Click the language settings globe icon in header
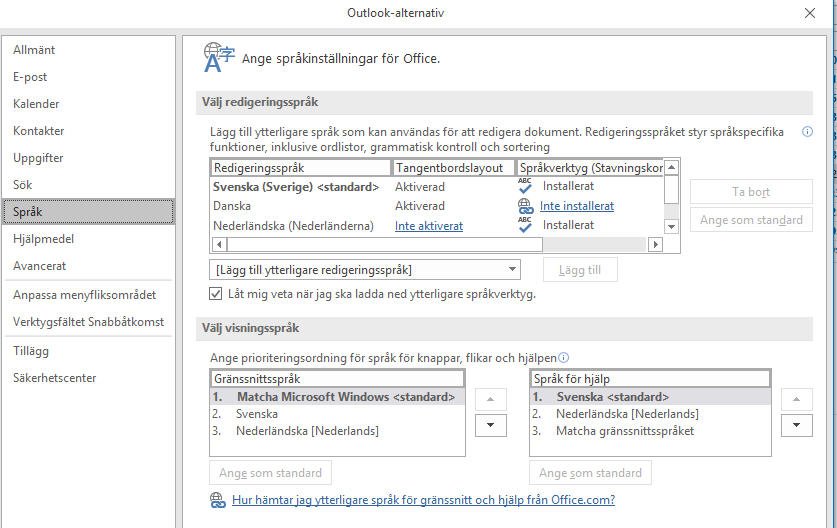Image resolution: width=837 pixels, height=528 pixels. point(218,58)
